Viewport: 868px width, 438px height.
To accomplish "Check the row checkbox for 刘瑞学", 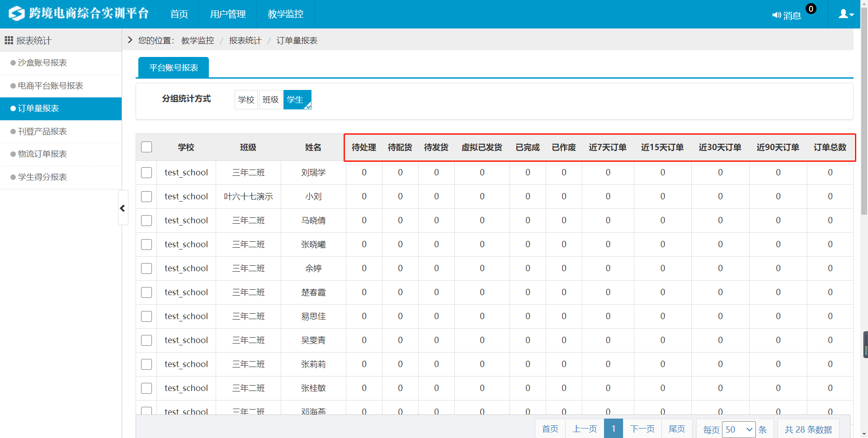I will coord(146,173).
